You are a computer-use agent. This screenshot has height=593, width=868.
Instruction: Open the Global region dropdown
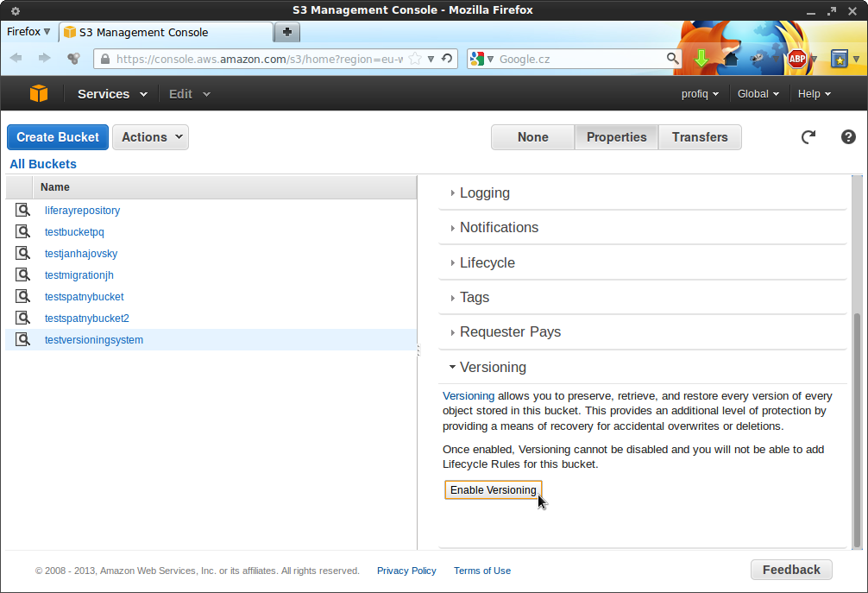click(x=758, y=94)
